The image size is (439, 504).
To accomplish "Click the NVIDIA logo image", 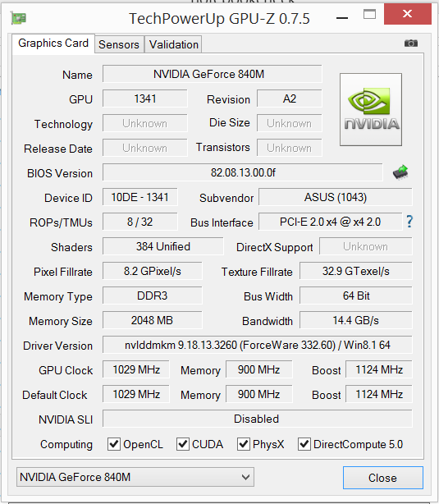I will point(371,110).
